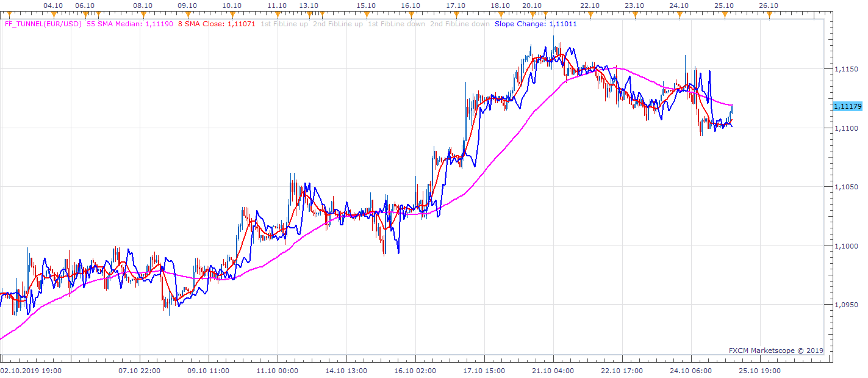This screenshot has width=868, height=378.
Task: Click the 1,1150 price axis label
Action: pos(845,69)
